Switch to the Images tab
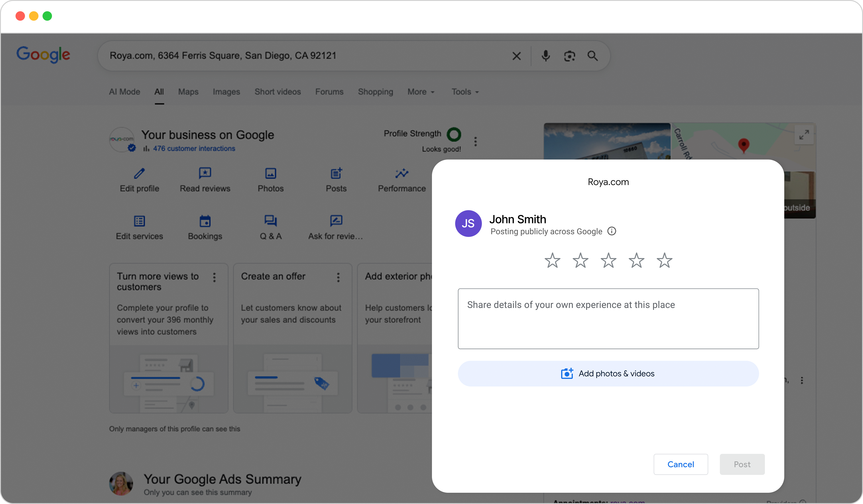 tap(226, 92)
